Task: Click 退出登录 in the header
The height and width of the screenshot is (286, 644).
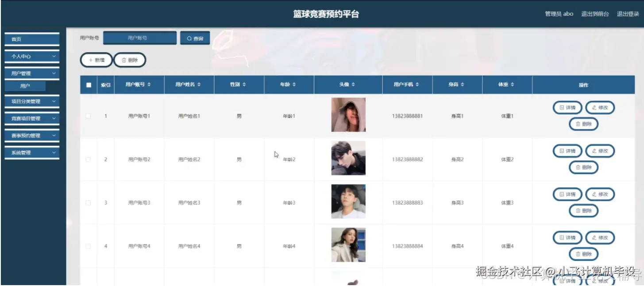Action: point(628,14)
